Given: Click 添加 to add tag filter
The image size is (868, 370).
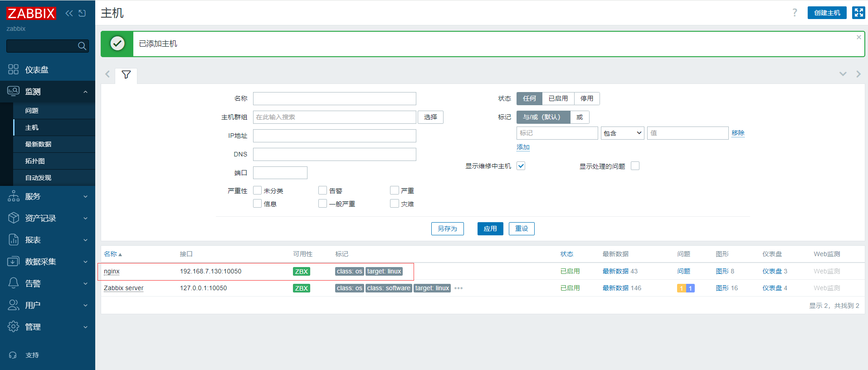Looking at the screenshot, I should coord(523,147).
